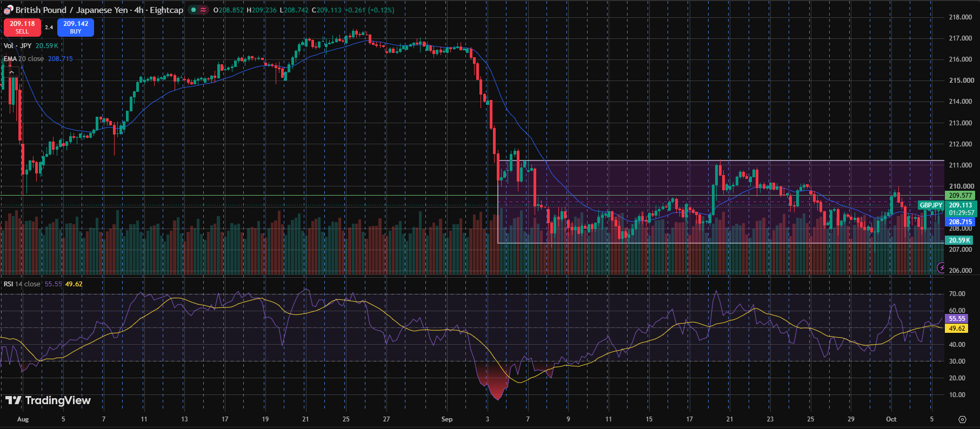
Task: Click the Oct label on time axis
Action: point(891,419)
